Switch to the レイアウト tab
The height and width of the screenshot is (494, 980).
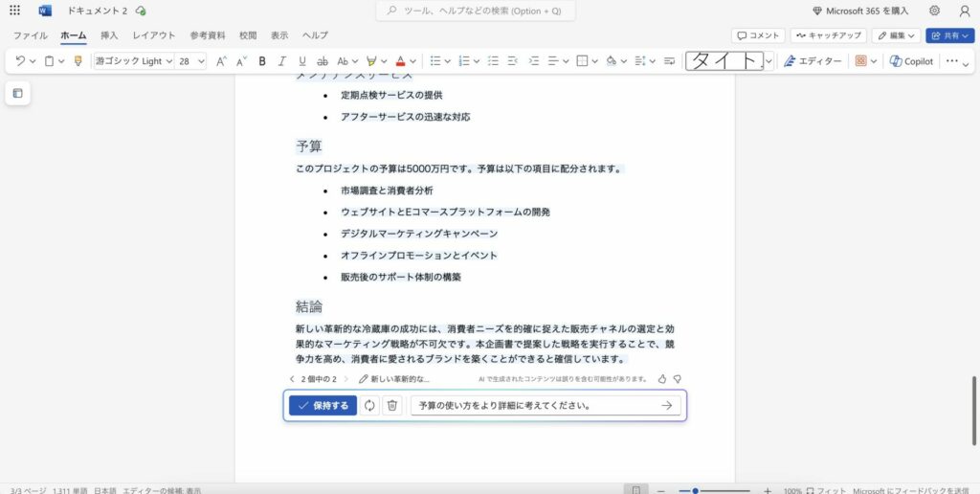(x=154, y=35)
